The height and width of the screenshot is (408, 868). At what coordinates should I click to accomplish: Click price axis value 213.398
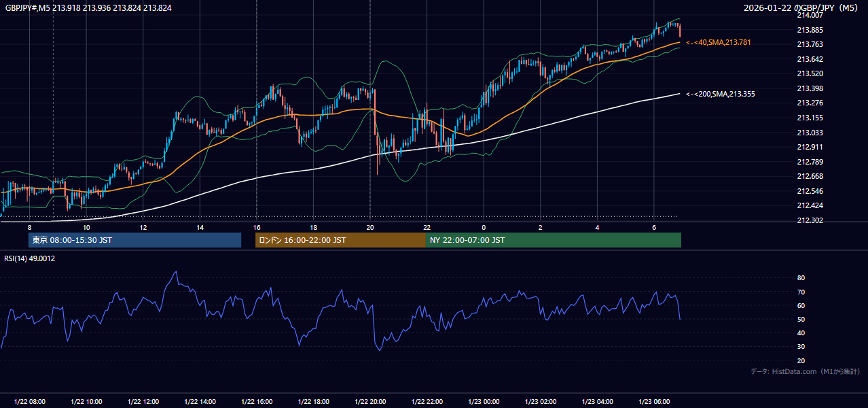tap(810, 88)
